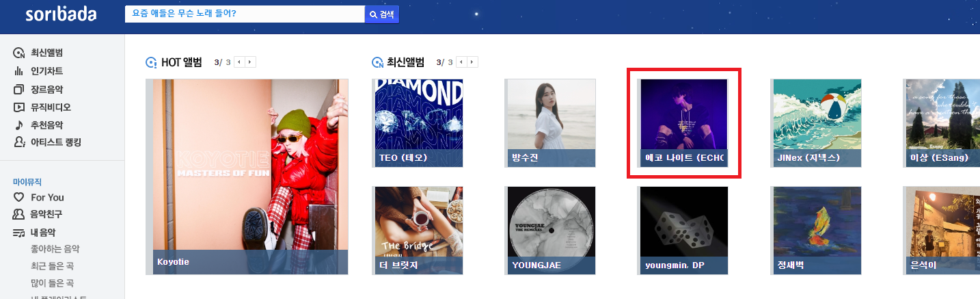Open the Koyotie album cover
Viewport: 980px width, 299px height.
click(247, 177)
